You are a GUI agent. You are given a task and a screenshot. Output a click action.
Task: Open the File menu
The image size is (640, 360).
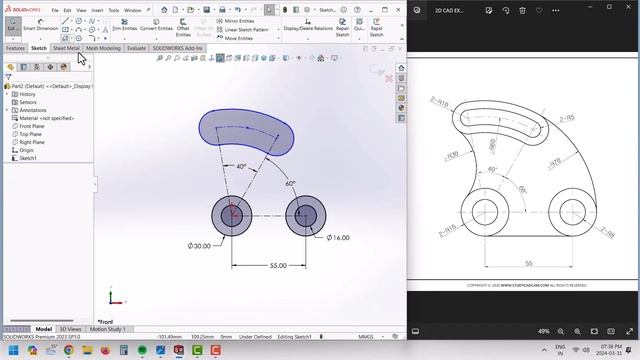pyautogui.click(x=55, y=10)
